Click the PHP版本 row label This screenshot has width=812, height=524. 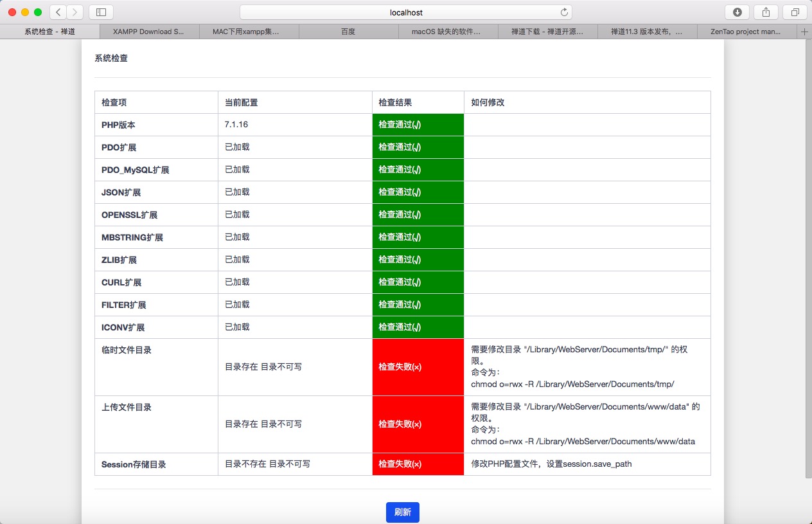tap(118, 125)
